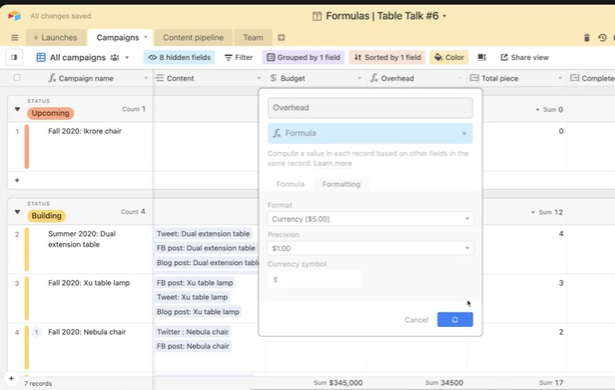Screen dimensions: 615x390
Task: Open Currency format dropdown
Action: 370,219
